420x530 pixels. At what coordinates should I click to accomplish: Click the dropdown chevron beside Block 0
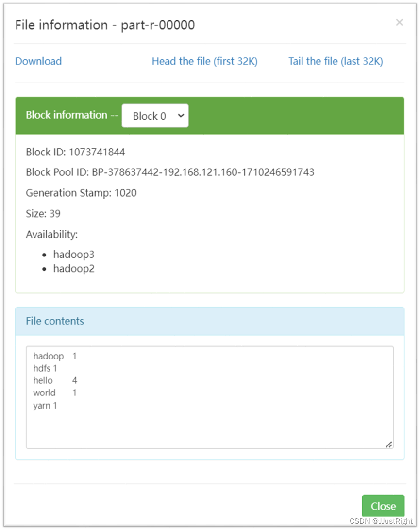(x=181, y=116)
